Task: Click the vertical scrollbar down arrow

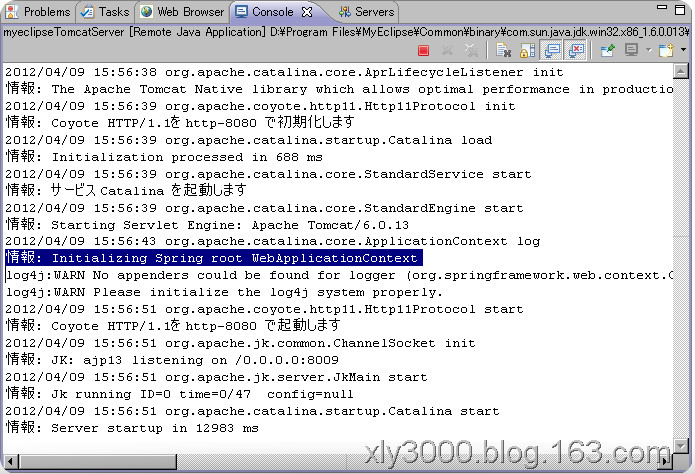Action: tap(680, 445)
